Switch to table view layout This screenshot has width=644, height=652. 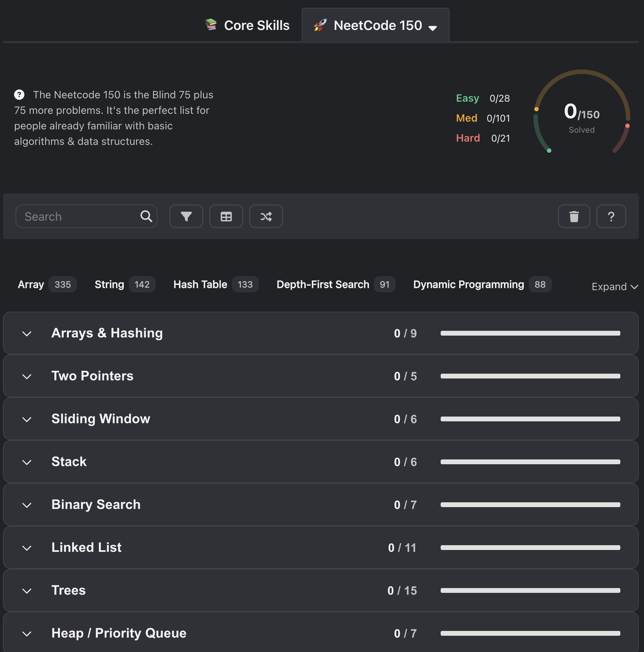(226, 216)
